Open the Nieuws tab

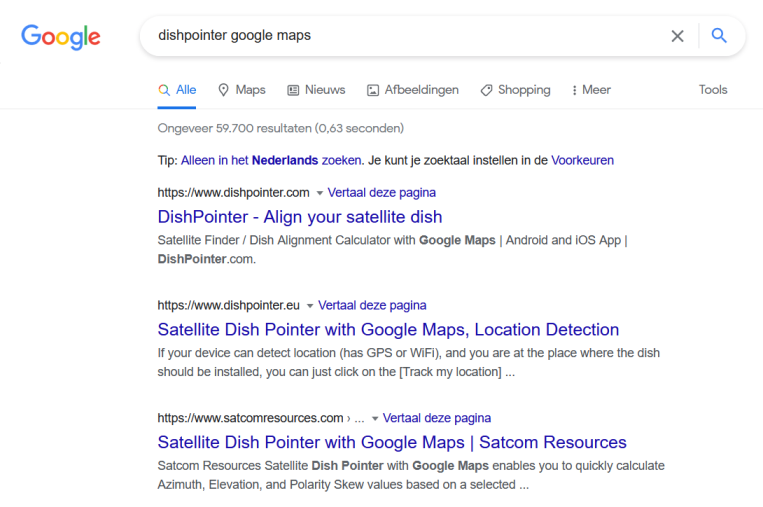(x=316, y=90)
